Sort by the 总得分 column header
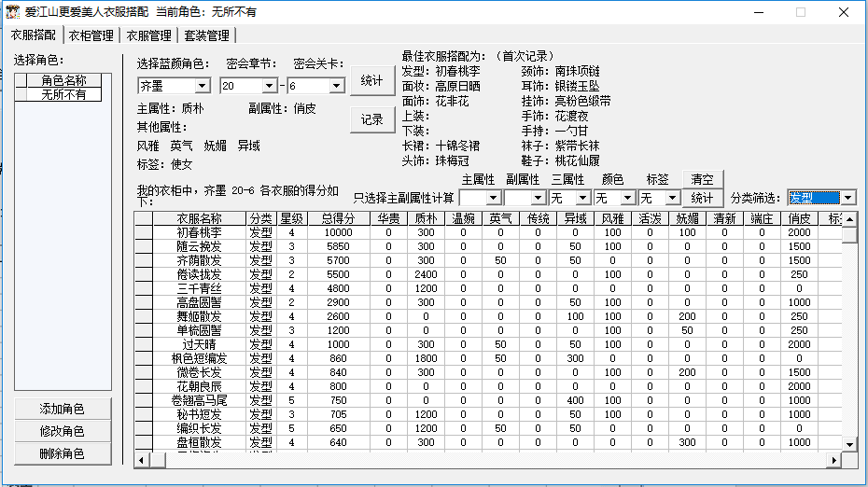This screenshot has height=487, width=868. pyautogui.click(x=338, y=218)
